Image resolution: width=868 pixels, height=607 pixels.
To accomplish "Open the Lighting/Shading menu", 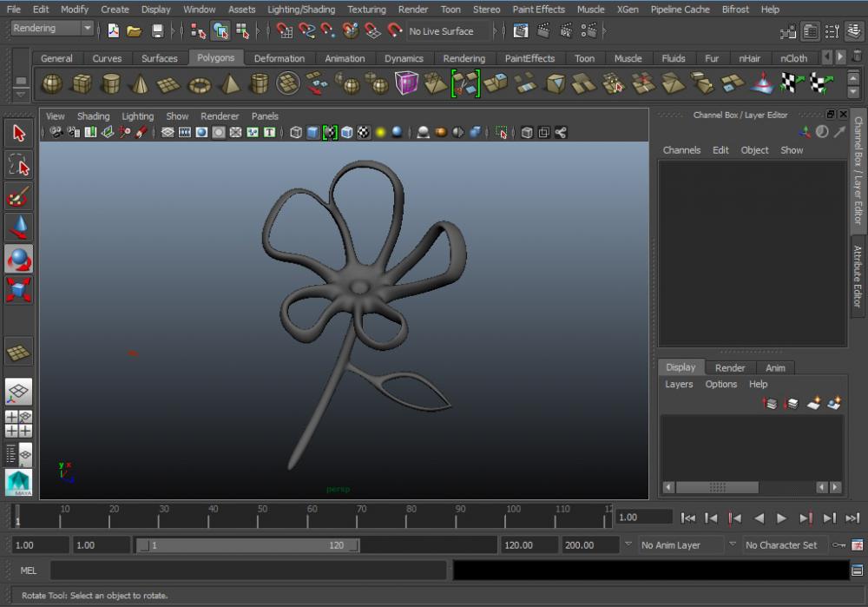I will tap(300, 10).
